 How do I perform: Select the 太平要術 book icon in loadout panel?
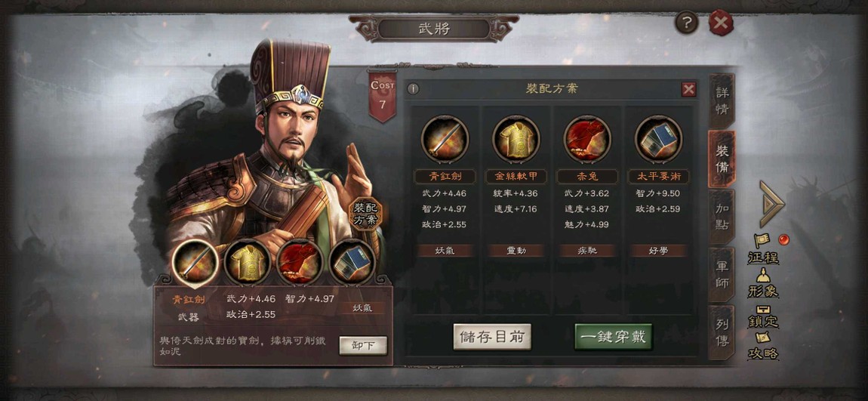pos(658,139)
